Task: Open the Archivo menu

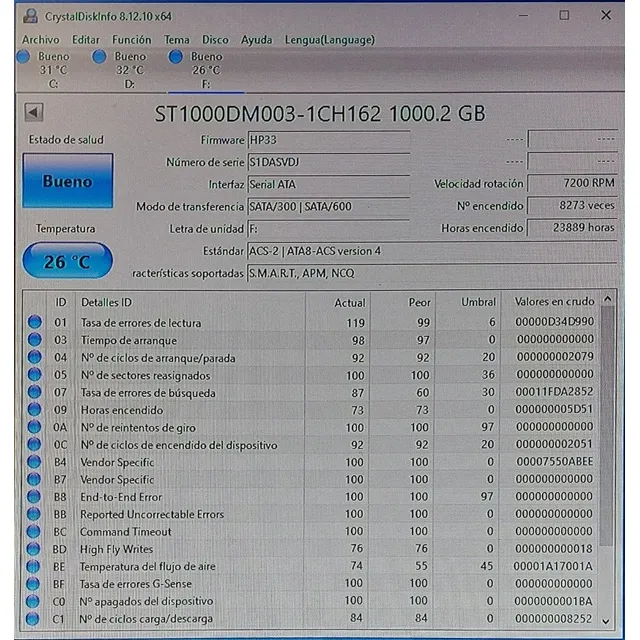Action: coord(41,40)
